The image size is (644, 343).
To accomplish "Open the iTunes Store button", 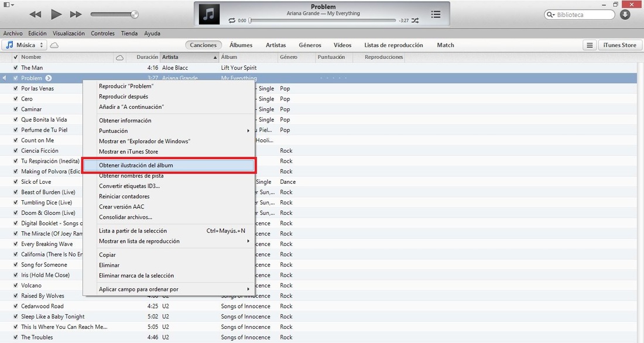I will (620, 45).
